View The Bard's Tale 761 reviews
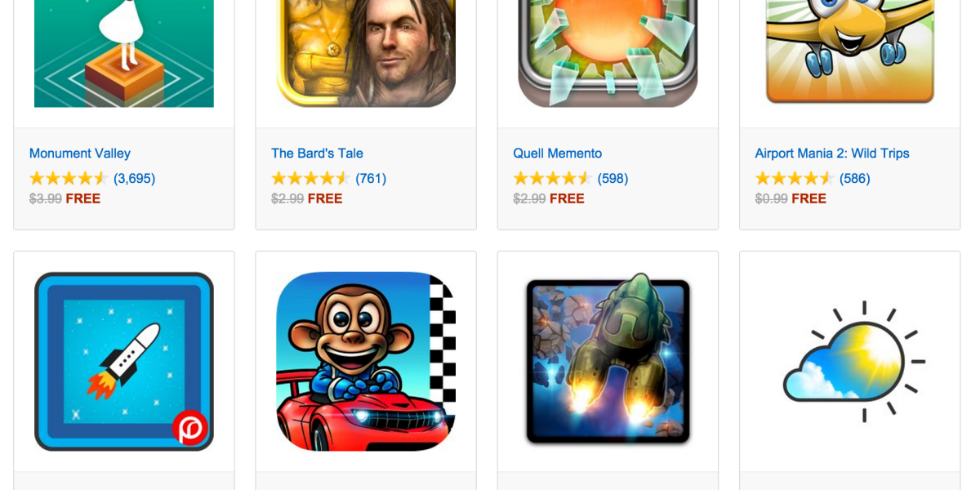Viewport: 980px width, 490px height. [371, 178]
